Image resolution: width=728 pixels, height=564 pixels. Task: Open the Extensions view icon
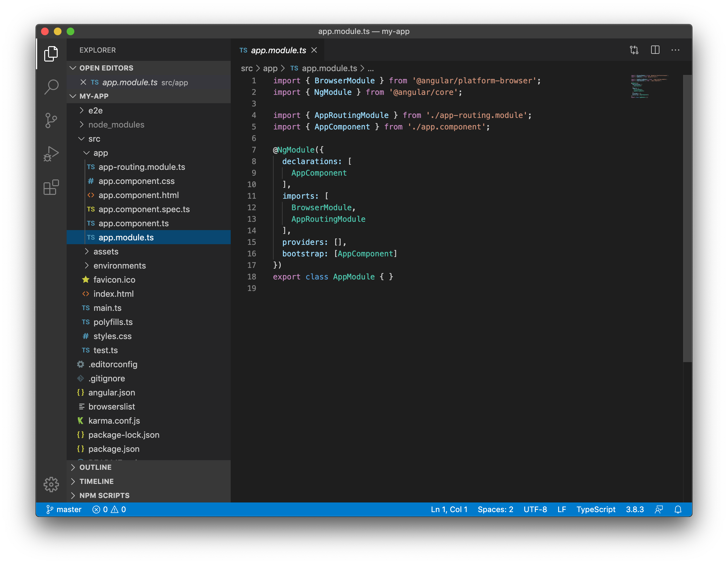click(51, 187)
